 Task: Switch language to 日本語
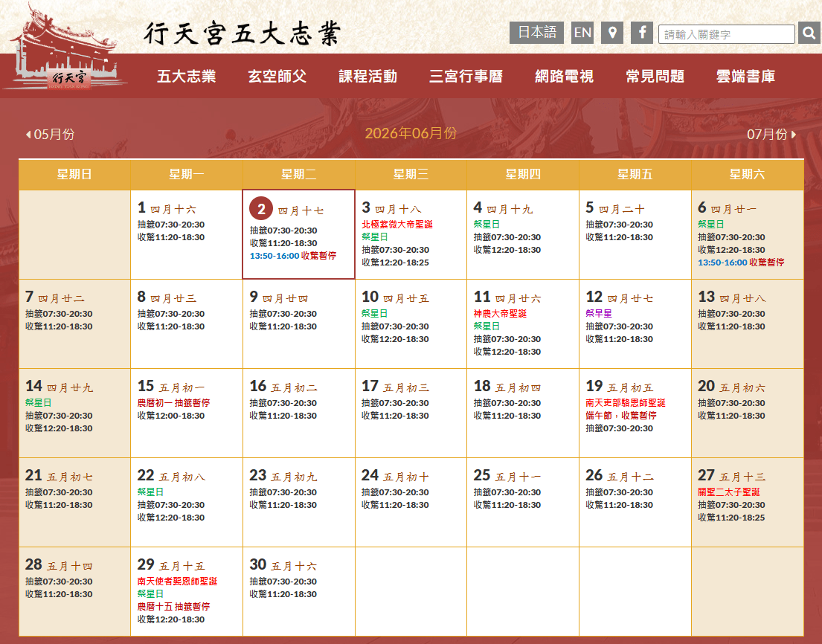click(x=536, y=33)
